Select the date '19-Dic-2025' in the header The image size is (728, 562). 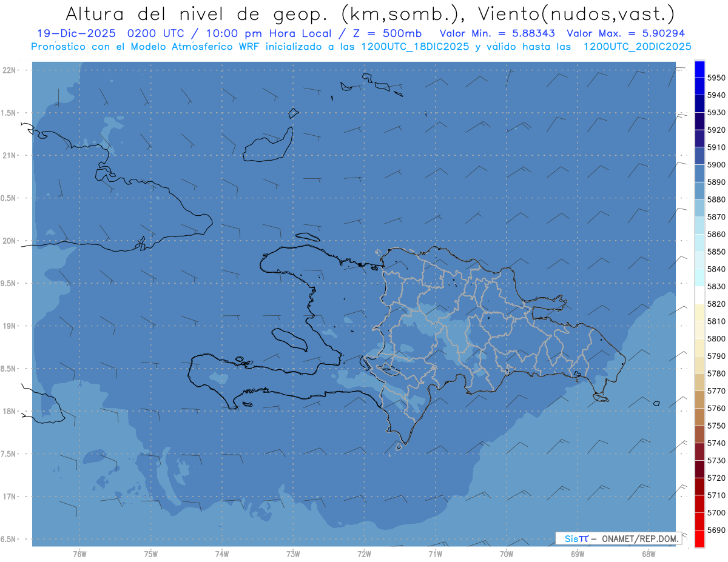tap(76, 33)
